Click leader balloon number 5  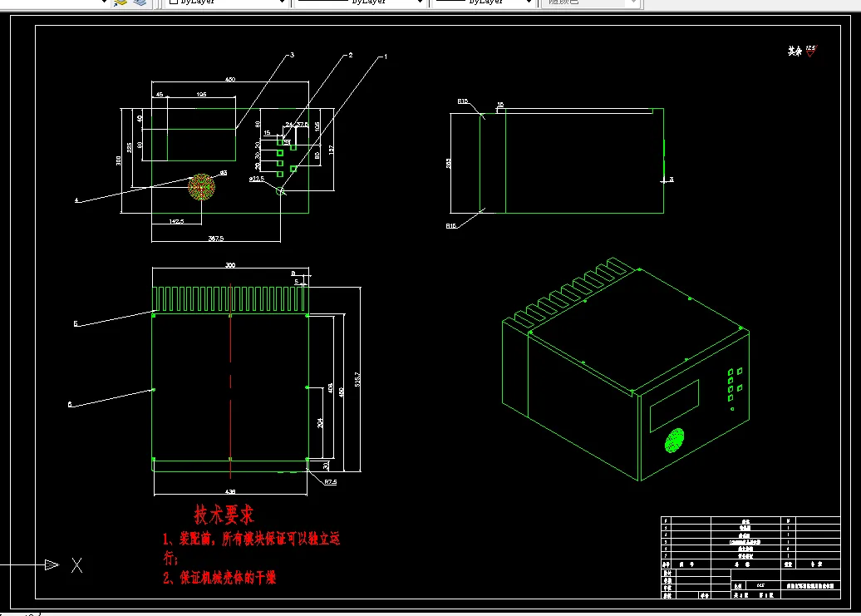76,324
